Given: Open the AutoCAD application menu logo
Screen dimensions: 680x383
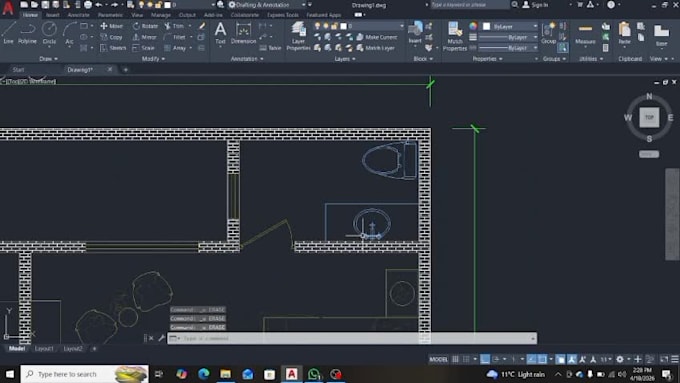Looking at the screenshot, I should [8, 9].
